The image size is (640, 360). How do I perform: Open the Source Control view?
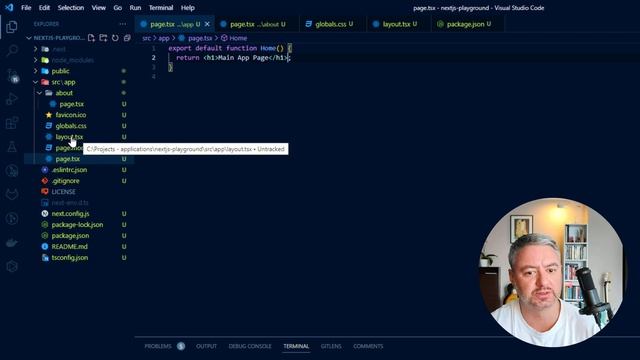(12, 75)
